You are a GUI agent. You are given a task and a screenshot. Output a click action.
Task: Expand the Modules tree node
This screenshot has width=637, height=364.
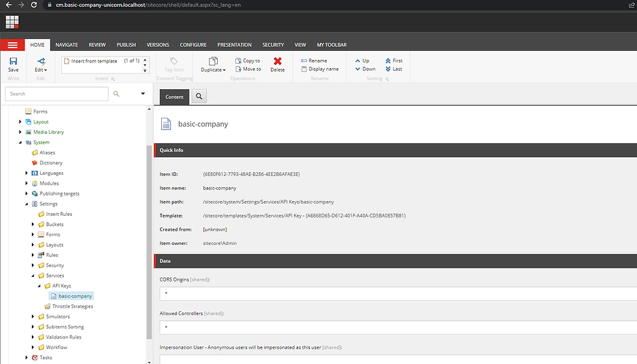27,183
